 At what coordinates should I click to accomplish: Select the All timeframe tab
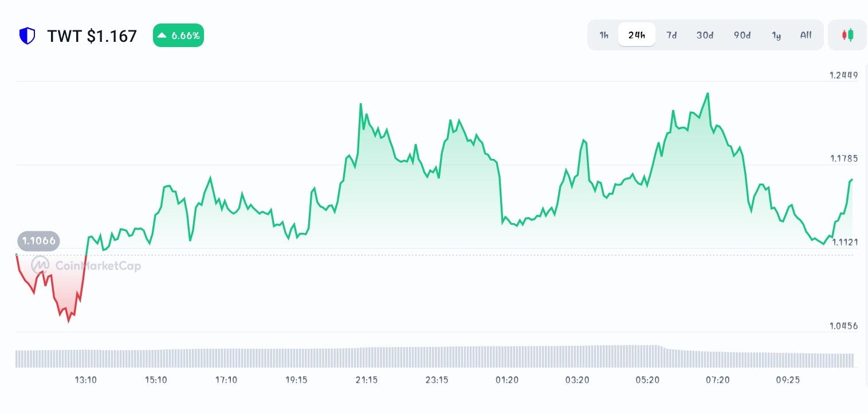click(806, 35)
